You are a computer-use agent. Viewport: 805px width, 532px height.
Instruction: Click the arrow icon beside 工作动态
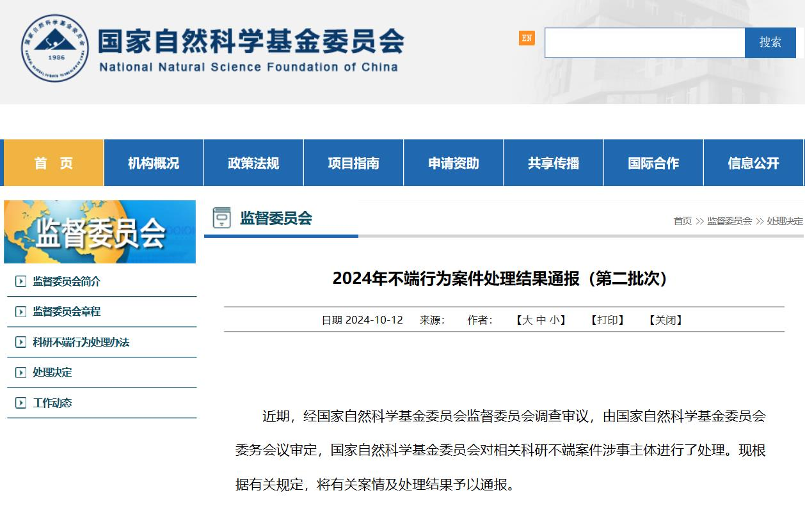pos(21,403)
